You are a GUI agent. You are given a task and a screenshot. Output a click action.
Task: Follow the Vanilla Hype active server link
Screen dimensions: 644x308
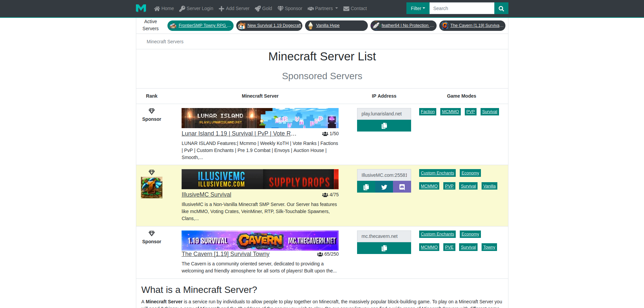(328, 25)
